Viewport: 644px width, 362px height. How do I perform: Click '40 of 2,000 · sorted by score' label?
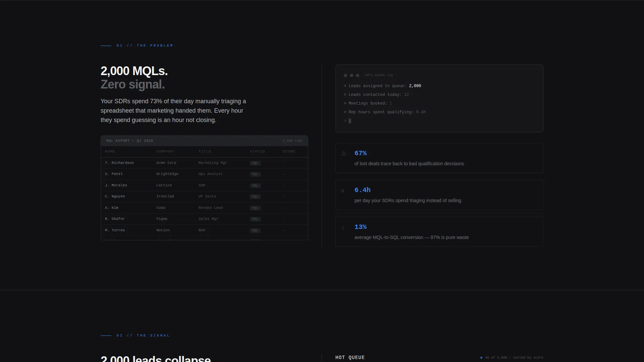(x=514, y=358)
